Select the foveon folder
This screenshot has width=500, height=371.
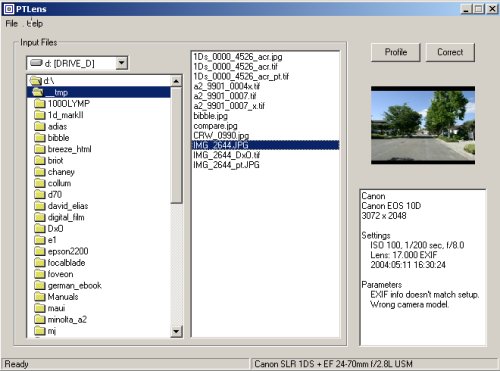pyautogui.click(x=54, y=274)
